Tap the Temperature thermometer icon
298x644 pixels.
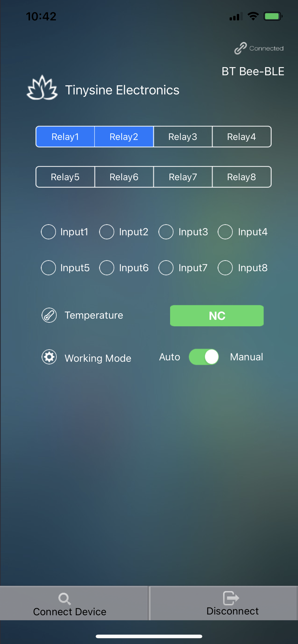click(x=49, y=315)
